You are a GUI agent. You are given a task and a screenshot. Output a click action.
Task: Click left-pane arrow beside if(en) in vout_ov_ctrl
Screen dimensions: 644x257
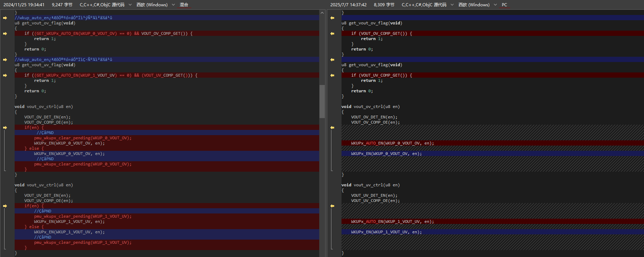(5, 127)
